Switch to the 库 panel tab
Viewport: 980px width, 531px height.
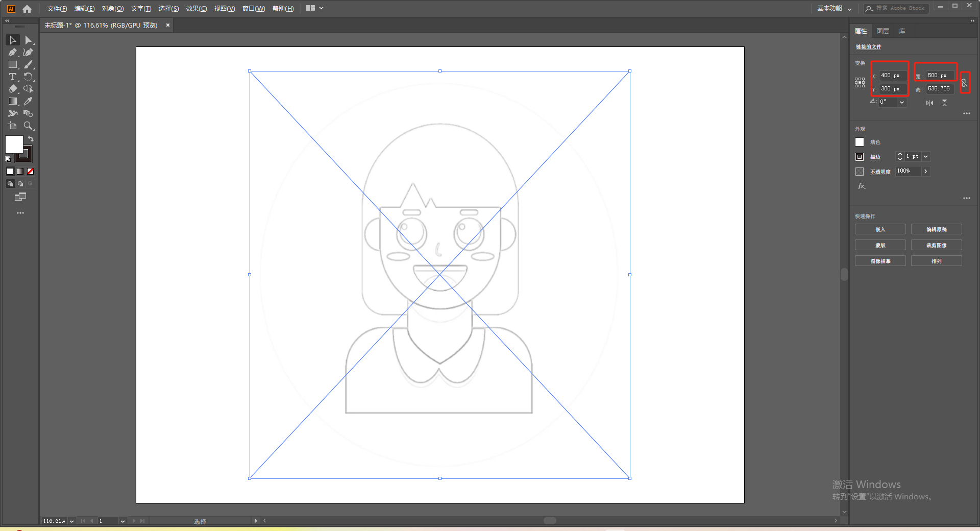coord(902,31)
